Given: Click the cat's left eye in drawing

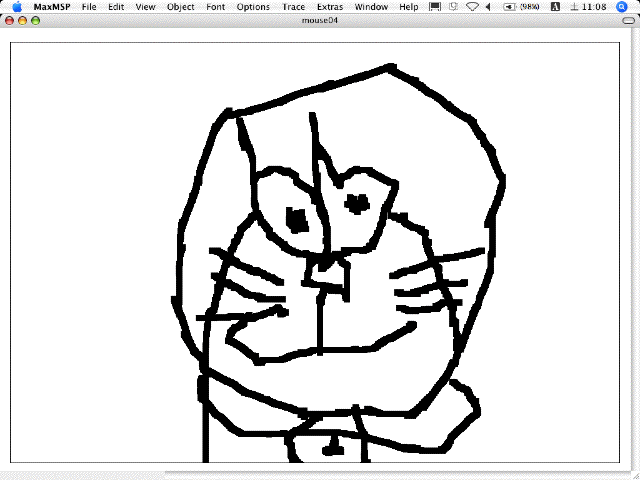Looking at the screenshot, I should [297, 220].
